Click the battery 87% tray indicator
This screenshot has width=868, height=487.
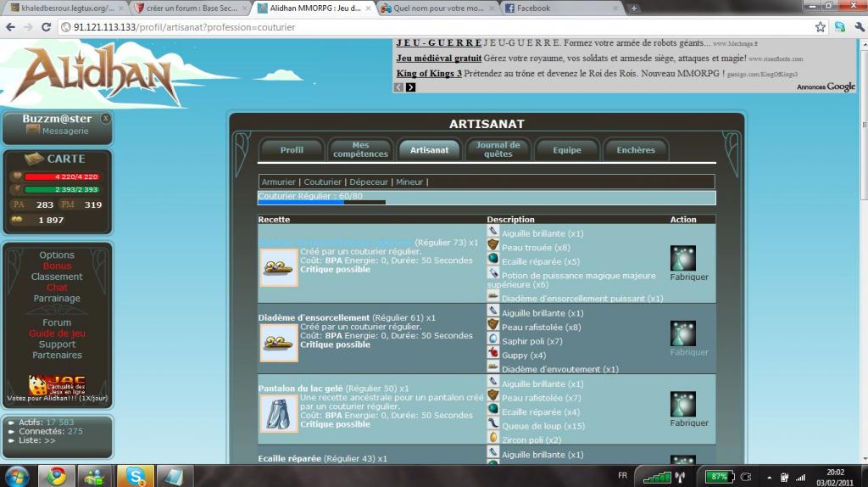(720, 477)
